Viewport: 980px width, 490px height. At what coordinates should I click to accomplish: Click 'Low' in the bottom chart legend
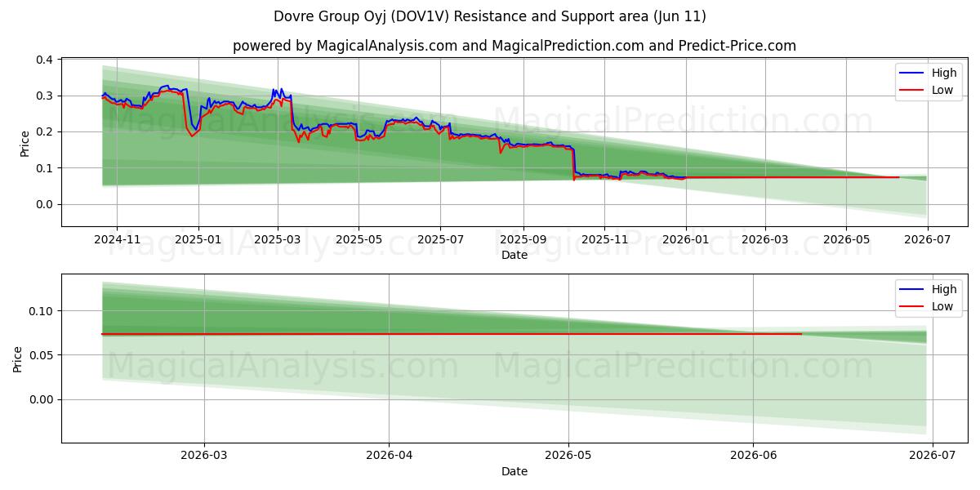(x=942, y=306)
